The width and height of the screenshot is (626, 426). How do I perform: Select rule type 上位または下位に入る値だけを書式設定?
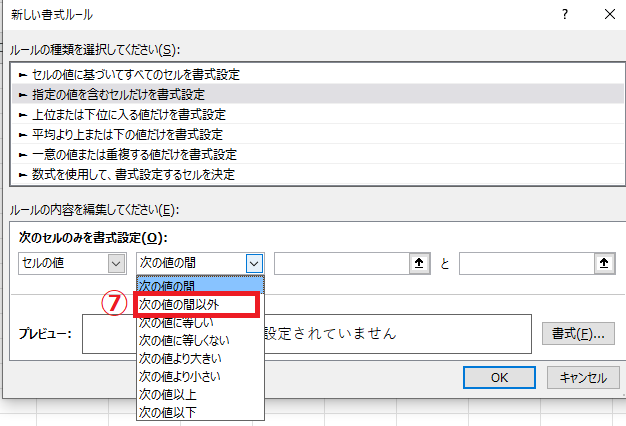tap(318, 115)
